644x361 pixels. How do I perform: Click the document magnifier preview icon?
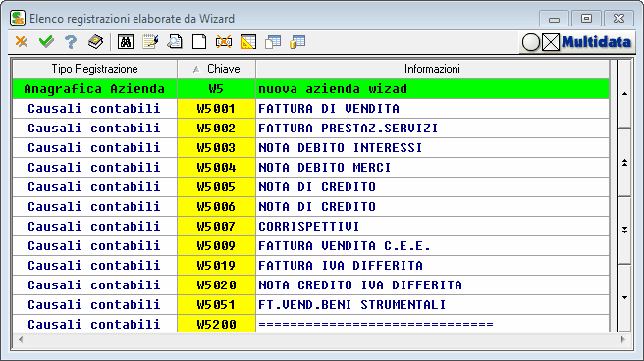(x=175, y=42)
